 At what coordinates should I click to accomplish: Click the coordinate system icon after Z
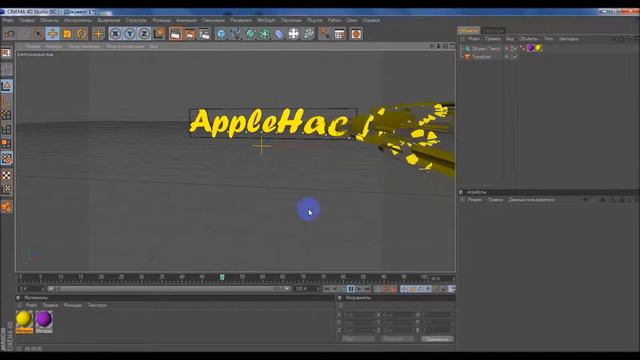click(159, 34)
